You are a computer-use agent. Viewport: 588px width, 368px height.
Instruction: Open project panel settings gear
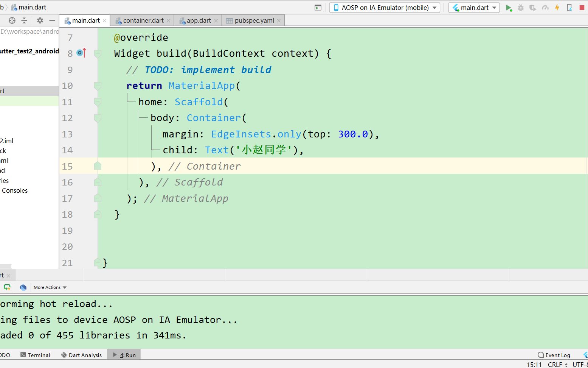click(x=40, y=20)
